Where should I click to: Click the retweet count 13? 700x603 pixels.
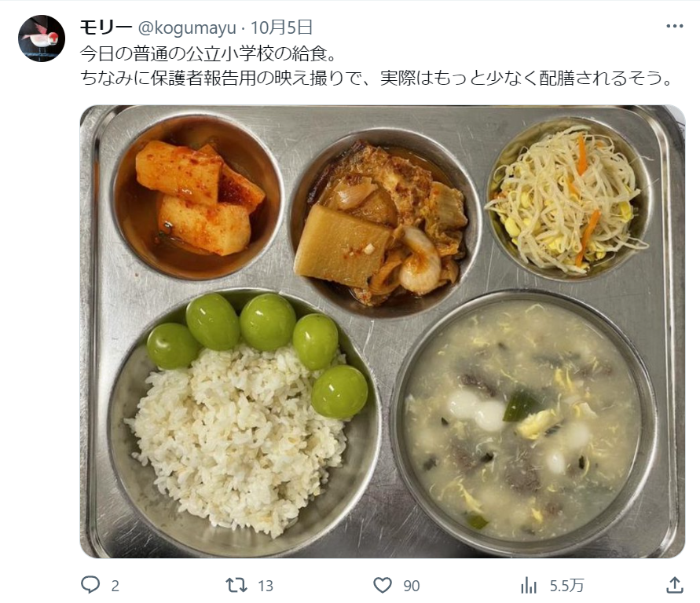[266, 586]
